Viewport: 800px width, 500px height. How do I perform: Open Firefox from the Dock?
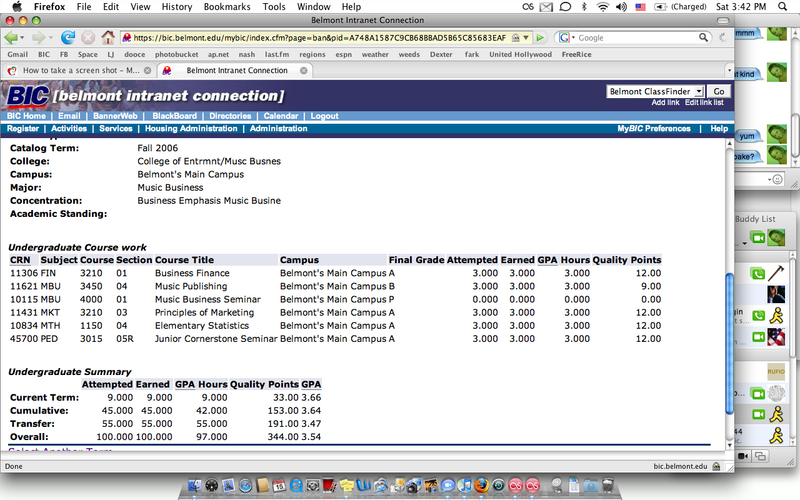[481, 484]
